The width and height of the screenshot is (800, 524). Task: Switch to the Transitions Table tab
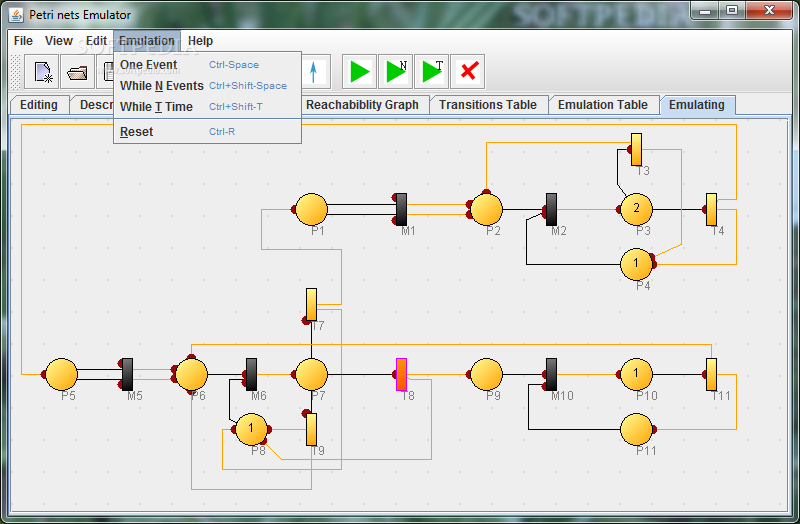click(488, 105)
